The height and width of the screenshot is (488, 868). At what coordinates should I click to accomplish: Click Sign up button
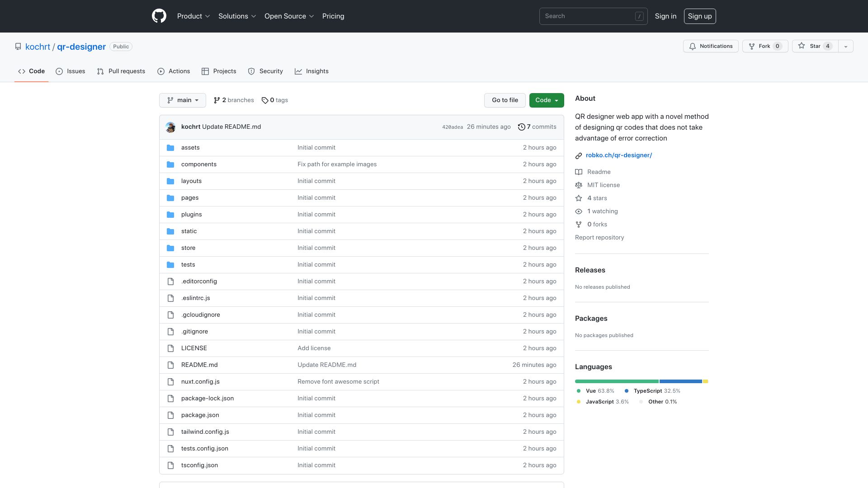tap(700, 16)
